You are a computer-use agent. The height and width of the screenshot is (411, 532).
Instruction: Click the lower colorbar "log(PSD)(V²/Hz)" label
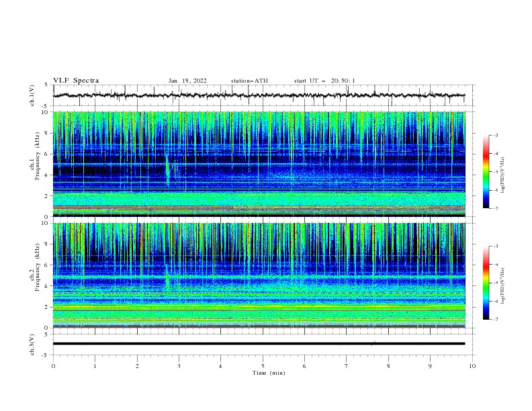pyautogui.click(x=502, y=286)
